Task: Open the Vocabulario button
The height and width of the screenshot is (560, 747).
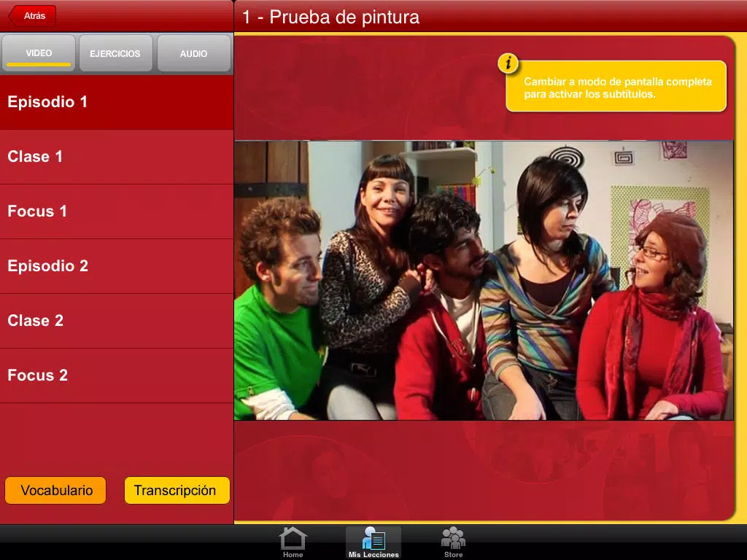Action: (x=55, y=491)
